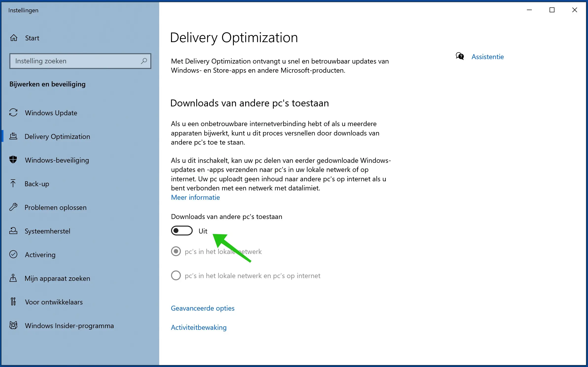This screenshot has height=367, width=588.
Task: Open the Back-up settings
Action: coord(80,184)
